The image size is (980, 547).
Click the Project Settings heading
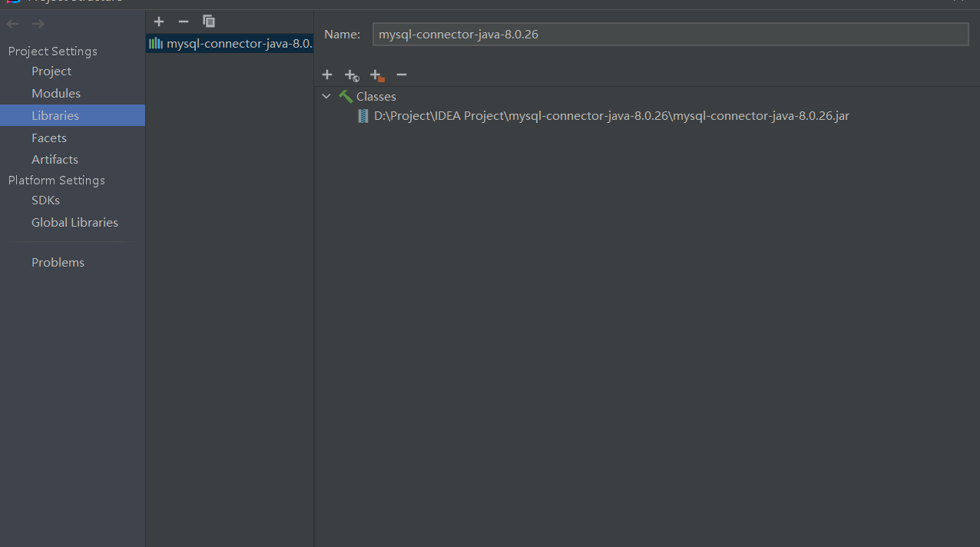click(x=52, y=51)
